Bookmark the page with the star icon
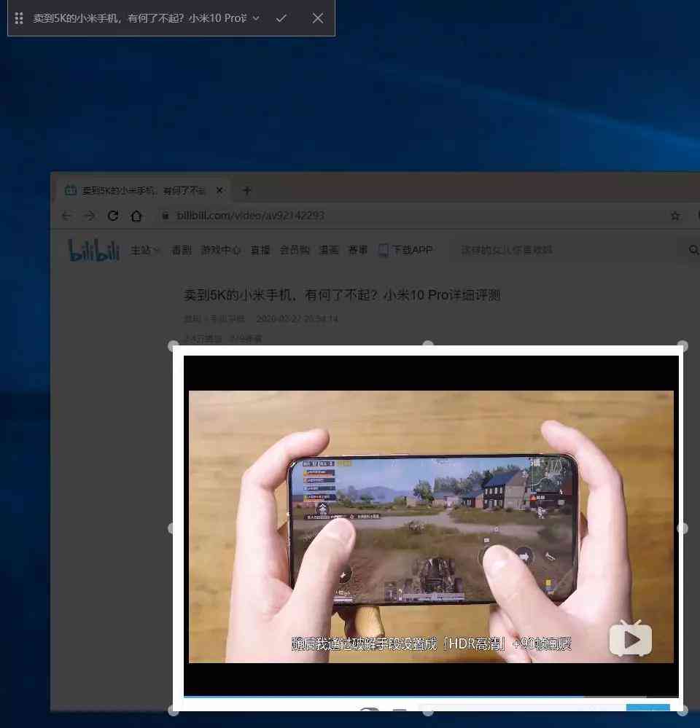This screenshot has height=728, width=700. [x=675, y=216]
